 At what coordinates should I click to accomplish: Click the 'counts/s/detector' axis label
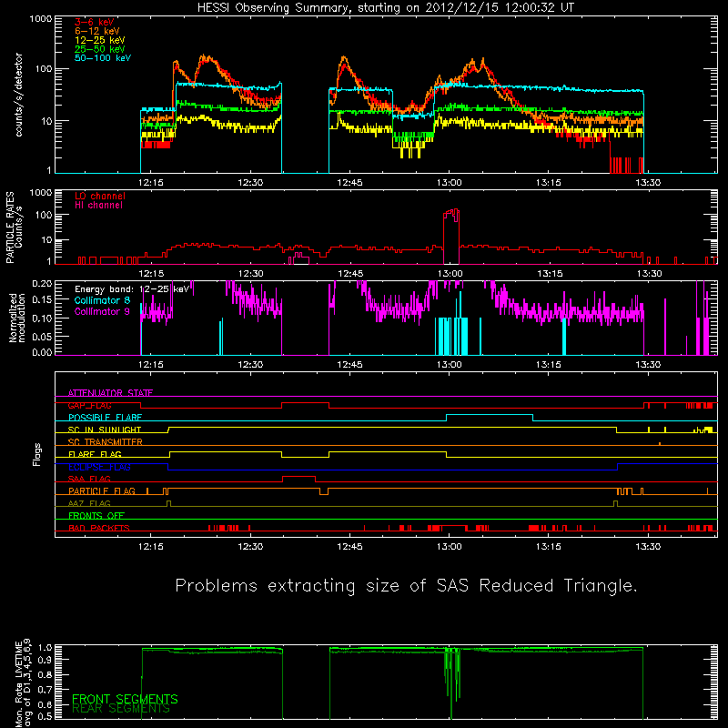tap(19, 95)
